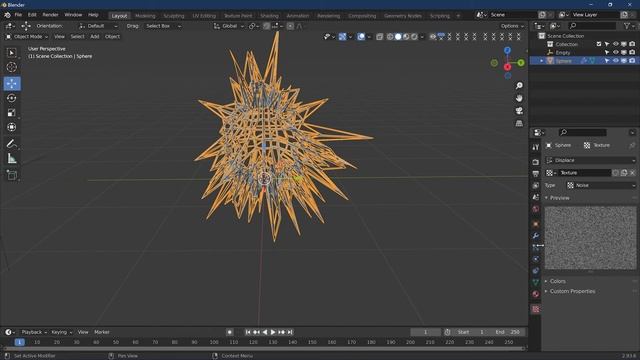This screenshot has width=640, height=360.
Task: Activate the Transform tool
Action: pyautogui.click(x=11, y=127)
